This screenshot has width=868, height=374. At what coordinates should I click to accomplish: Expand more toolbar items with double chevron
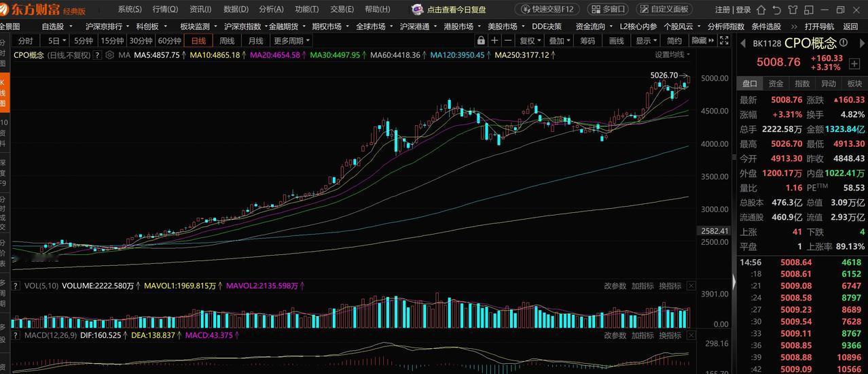[x=794, y=27]
